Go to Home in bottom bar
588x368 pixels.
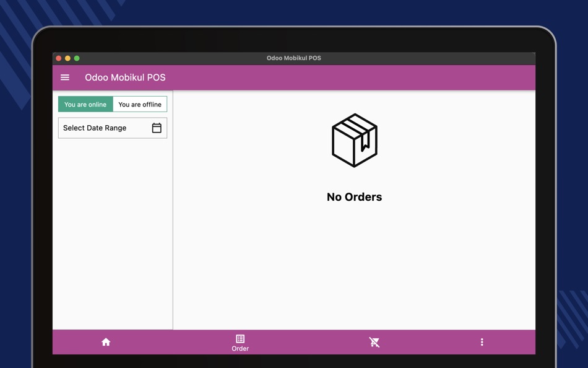coord(106,342)
